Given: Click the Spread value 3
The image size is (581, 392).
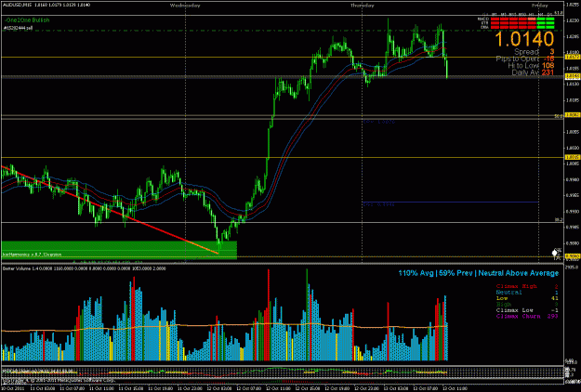Looking at the screenshot, I should point(552,52).
